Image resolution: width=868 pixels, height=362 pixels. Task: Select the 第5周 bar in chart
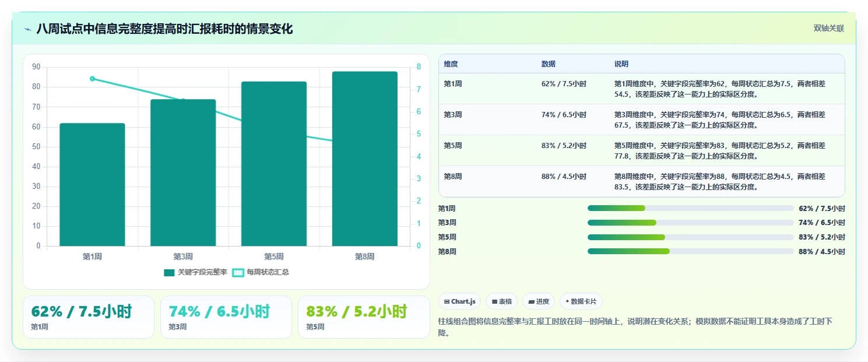(274, 164)
